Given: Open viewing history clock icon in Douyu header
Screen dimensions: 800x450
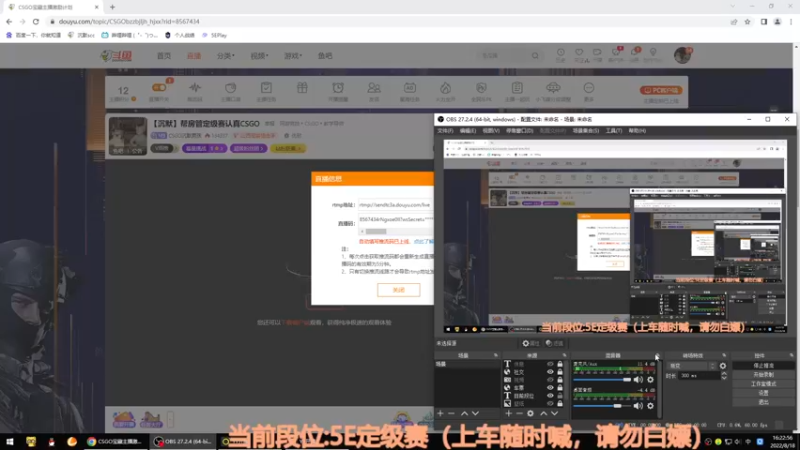Looking at the screenshot, I should (561, 53).
